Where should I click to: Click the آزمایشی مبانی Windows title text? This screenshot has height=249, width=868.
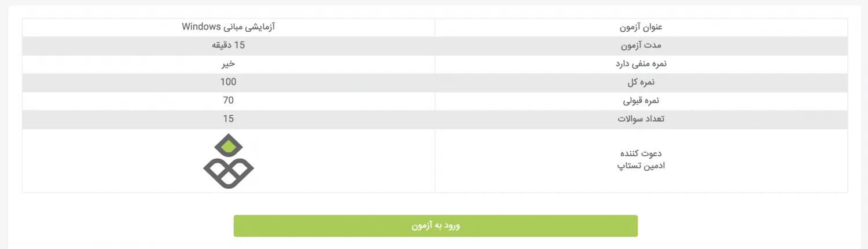(228, 27)
